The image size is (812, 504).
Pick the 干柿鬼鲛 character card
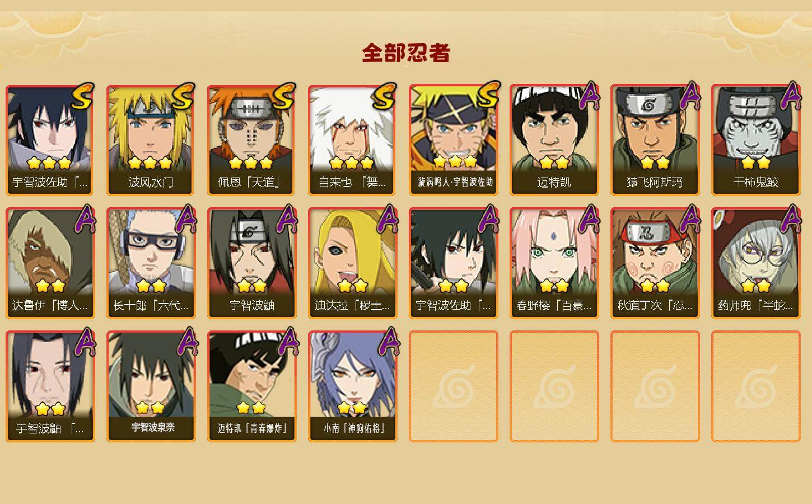(755, 140)
